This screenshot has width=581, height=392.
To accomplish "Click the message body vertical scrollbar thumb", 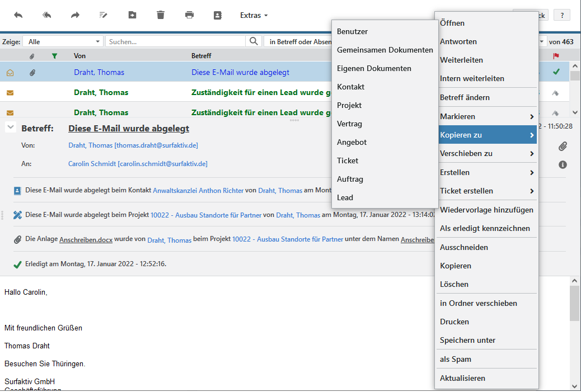I will click(574, 302).
